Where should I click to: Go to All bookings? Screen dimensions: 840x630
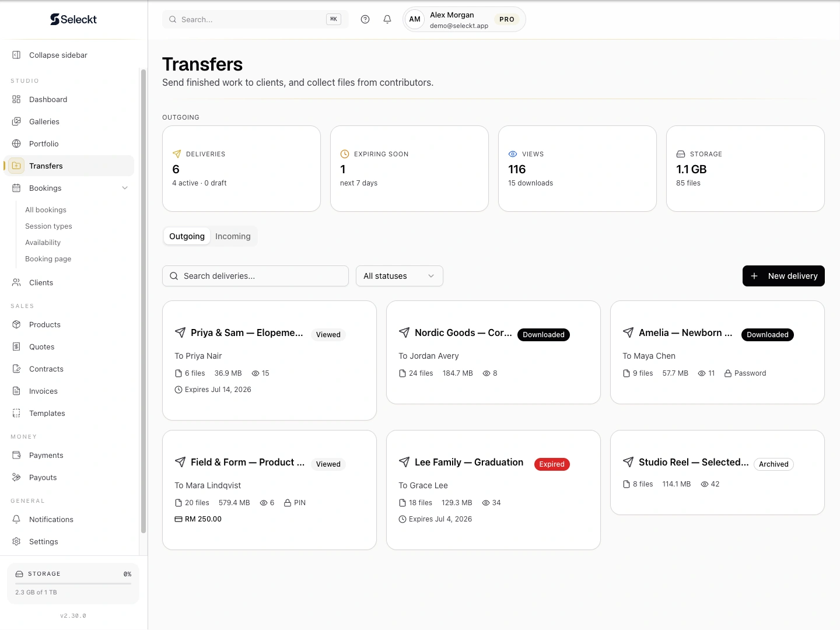pos(45,210)
